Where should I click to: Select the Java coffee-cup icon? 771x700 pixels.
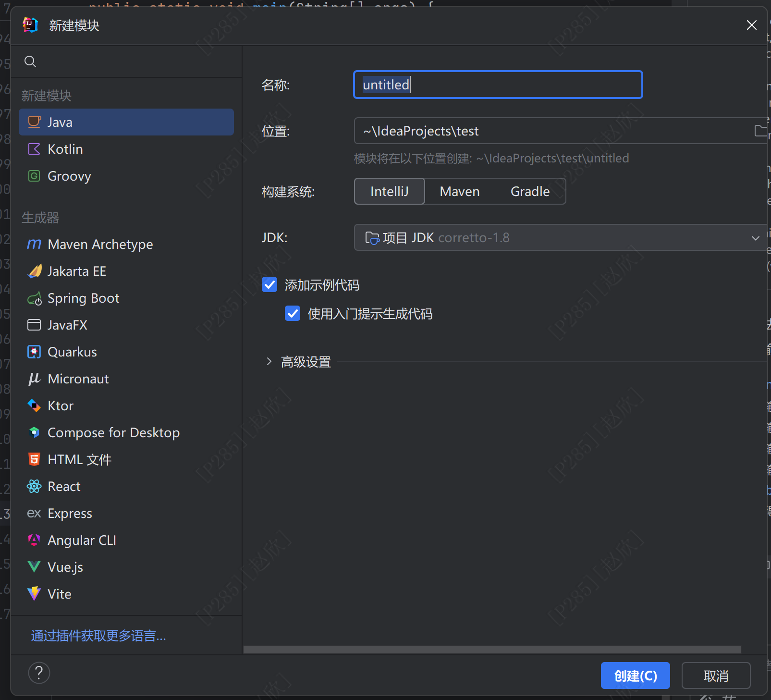point(34,122)
